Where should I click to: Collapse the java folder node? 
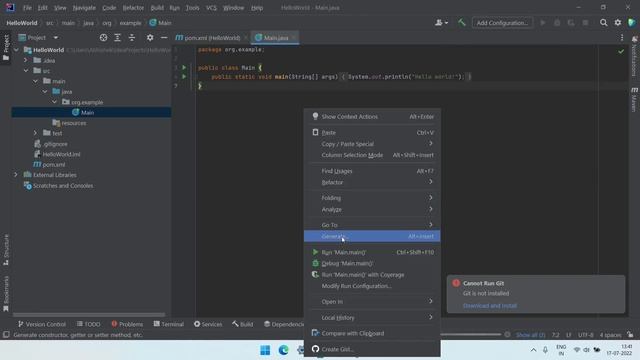45,91
